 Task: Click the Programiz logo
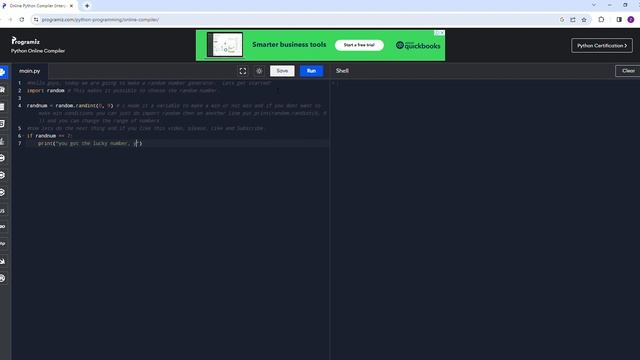click(26, 41)
